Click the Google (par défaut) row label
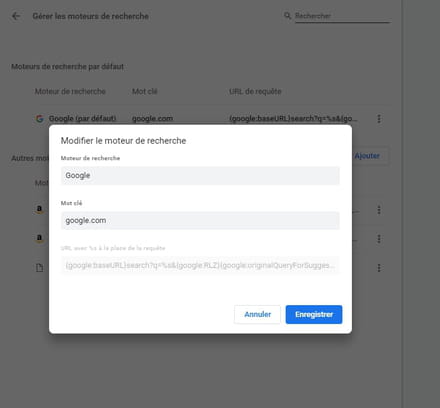This screenshot has height=408, width=440. pyautogui.click(x=82, y=119)
